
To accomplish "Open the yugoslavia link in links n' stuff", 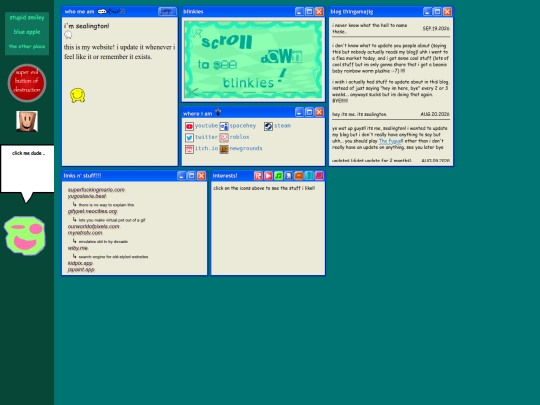I will click(87, 196).
